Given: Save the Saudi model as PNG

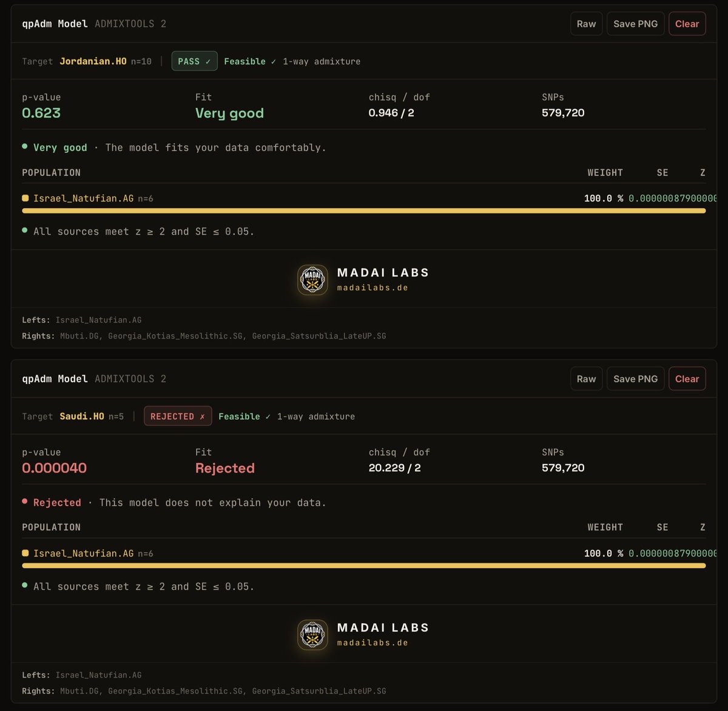Looking at the screenshot, I should 635,379.
